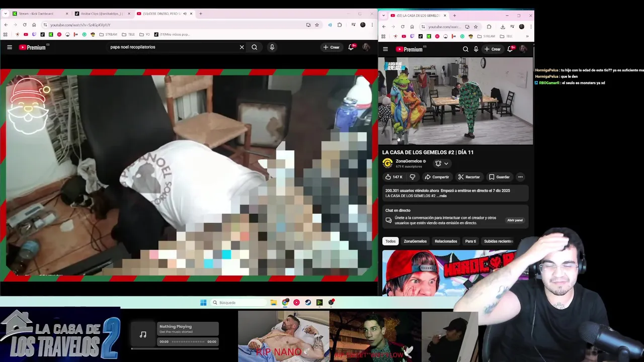Click the search magnifier in left YouTube window
The height and width of the screenshot is (362, 644).
[255, 47]
